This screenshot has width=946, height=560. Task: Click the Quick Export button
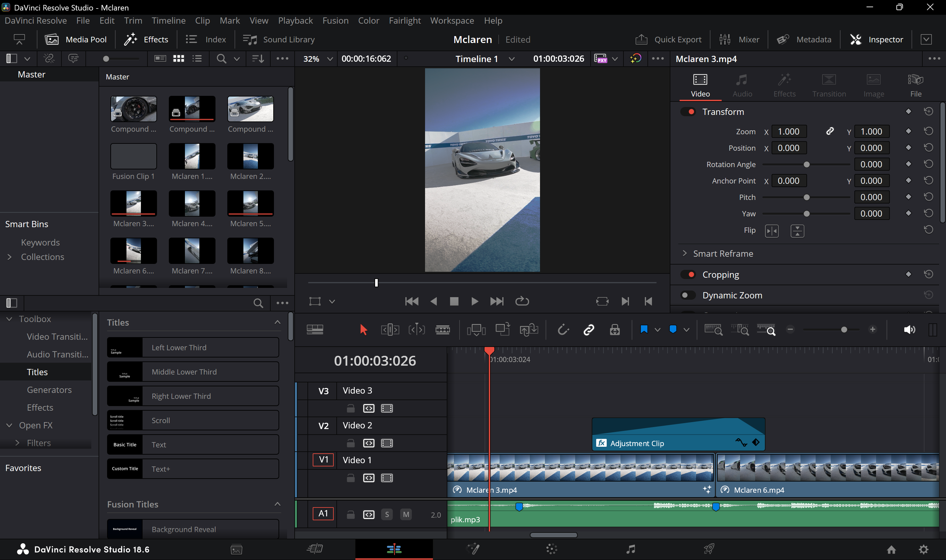point(668,39)
